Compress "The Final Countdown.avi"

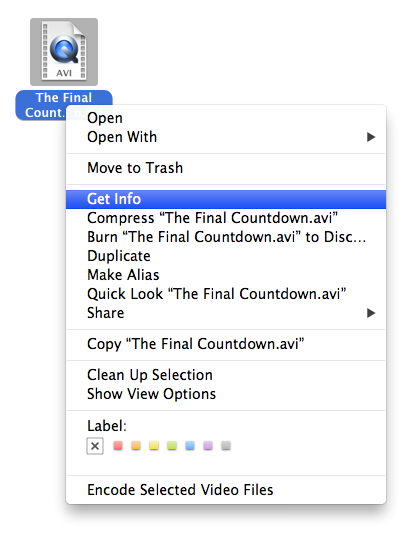coord(226,218)
